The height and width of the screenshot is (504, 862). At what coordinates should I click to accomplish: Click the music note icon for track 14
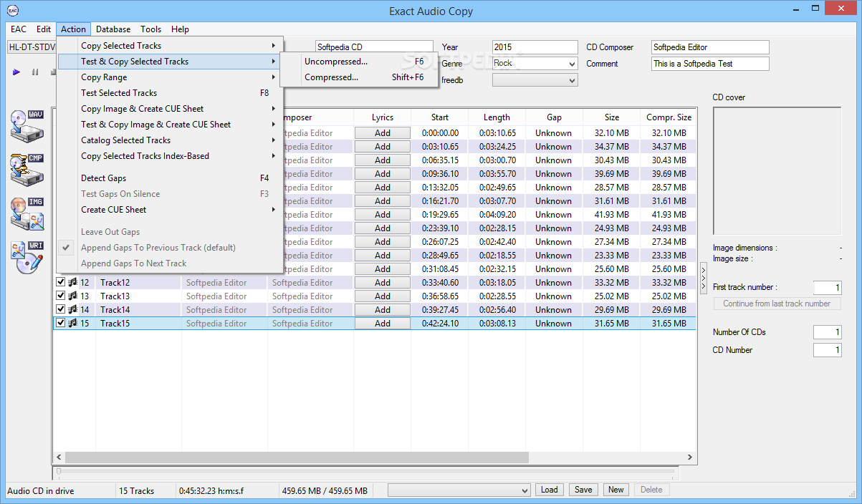coord(72,309)
